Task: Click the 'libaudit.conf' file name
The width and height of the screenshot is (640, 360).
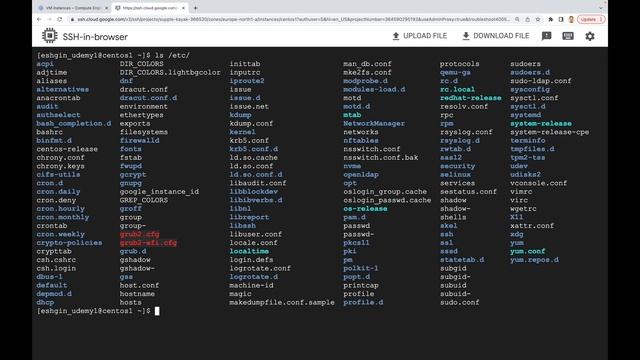Action: pyautogui.click(x=258, y=183)
